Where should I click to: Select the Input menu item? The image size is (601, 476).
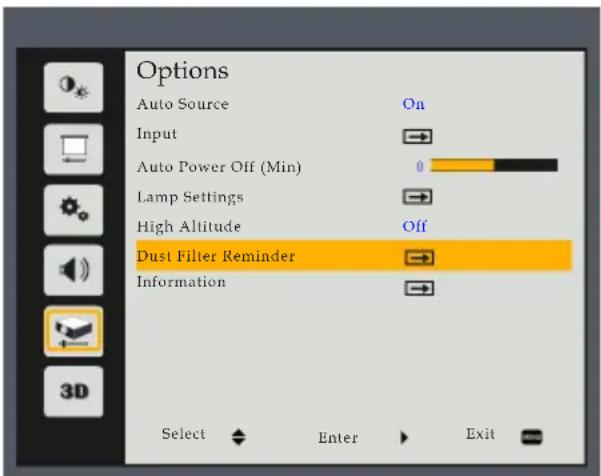click(x=157, y=135)
